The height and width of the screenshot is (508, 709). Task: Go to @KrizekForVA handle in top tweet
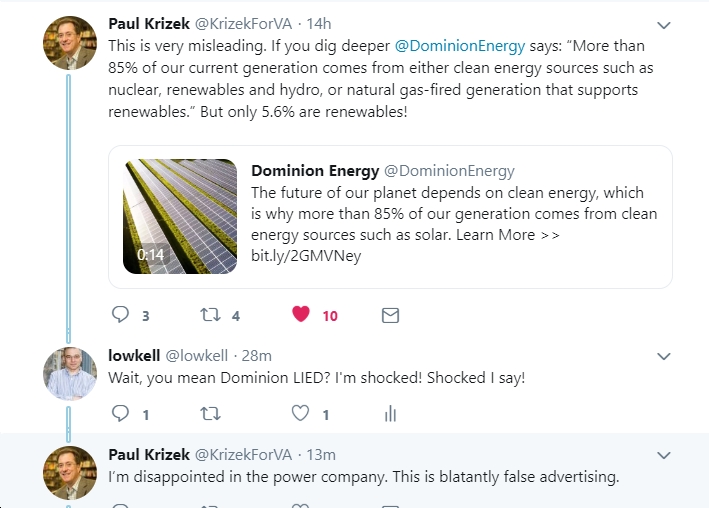(x=243, y=24)
